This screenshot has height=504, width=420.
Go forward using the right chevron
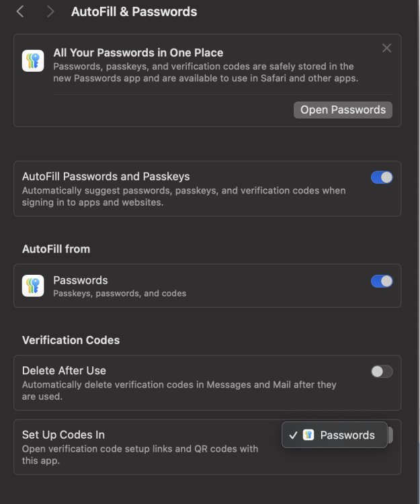tap(50, 11)
